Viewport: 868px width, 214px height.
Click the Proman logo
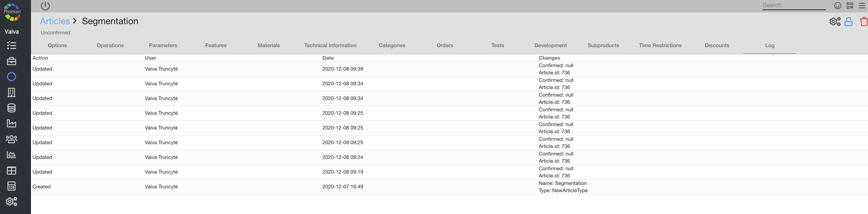pyautogui.click(x=12, y=12)
